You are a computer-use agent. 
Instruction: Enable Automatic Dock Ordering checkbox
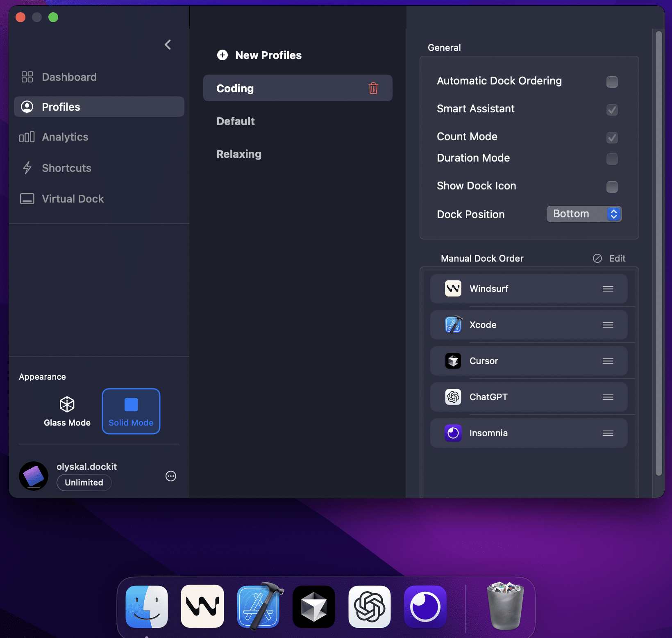click(612, 82)
